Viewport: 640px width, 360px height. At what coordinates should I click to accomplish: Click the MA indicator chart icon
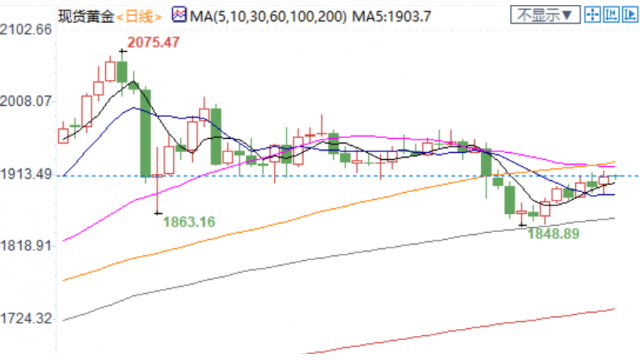pyautogui.click(x=179, y=15)
